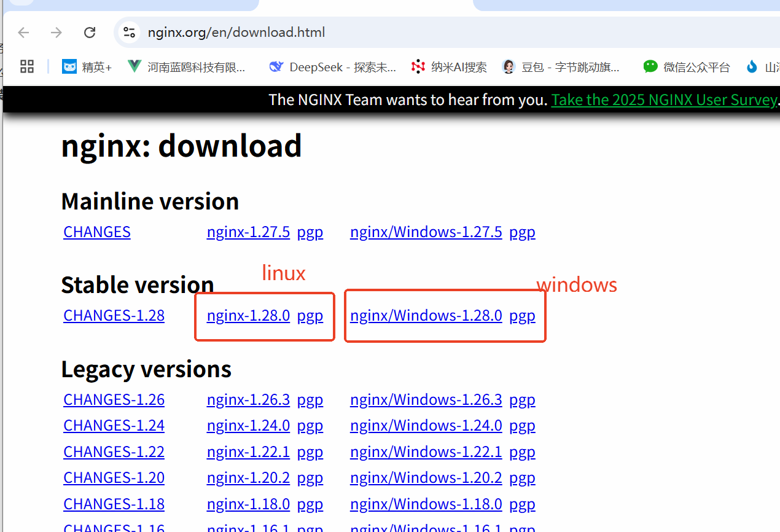This screenshot has height=532, width=780.
Task: Download nginx/Windows-1.24.0
Action: pos(426,426)
